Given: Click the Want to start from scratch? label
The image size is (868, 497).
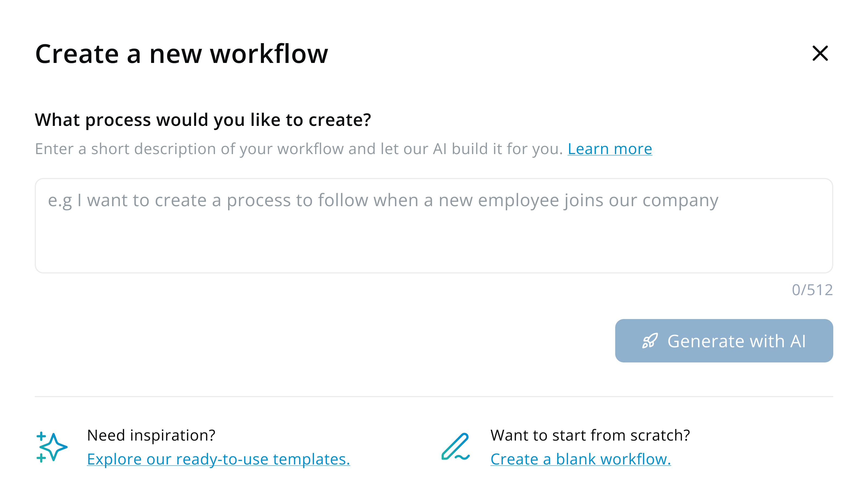Looking at the screenshot, I should 590,435.
